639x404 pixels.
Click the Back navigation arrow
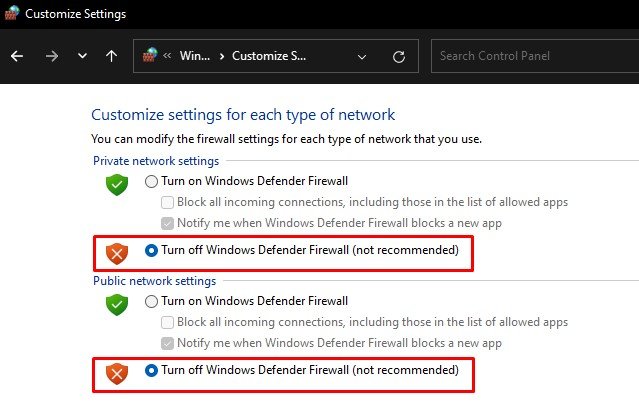click(16, 56)
